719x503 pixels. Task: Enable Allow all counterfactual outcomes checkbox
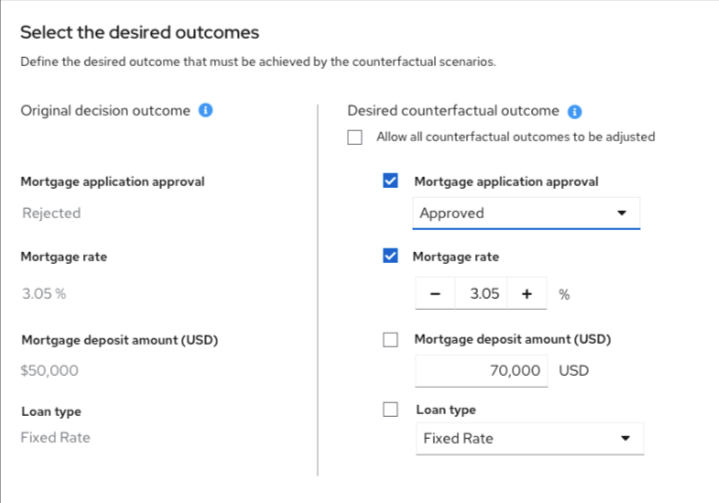355,138
